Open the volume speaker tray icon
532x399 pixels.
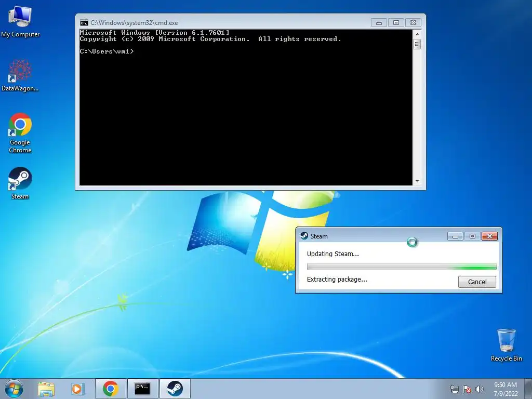point(480,389)
